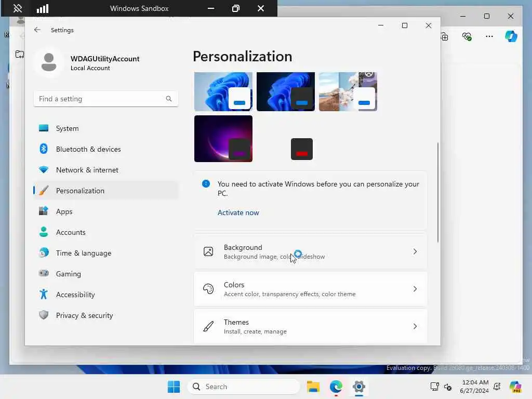This screenshot has width=532, height=399.
Task: Click the WDAGUtilityAccount profile avatar
Action: (x=49, y=62)
